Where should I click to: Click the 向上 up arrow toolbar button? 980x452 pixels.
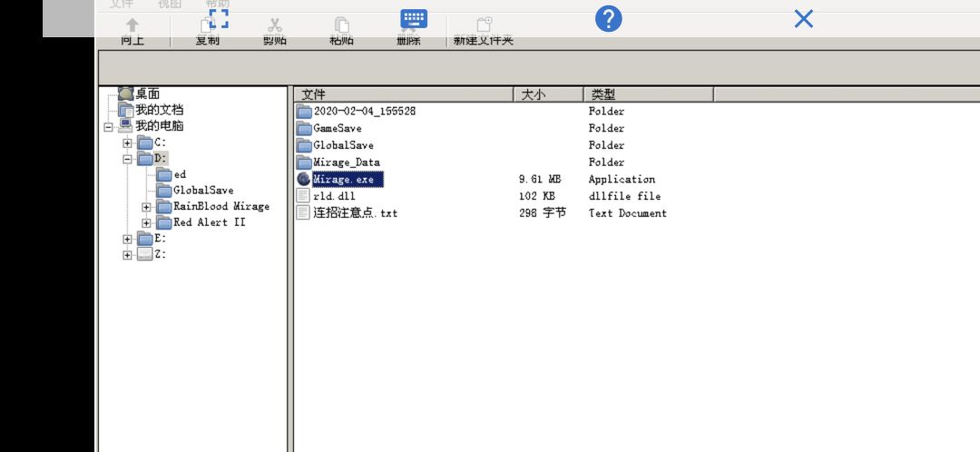(x=132, y=30)
